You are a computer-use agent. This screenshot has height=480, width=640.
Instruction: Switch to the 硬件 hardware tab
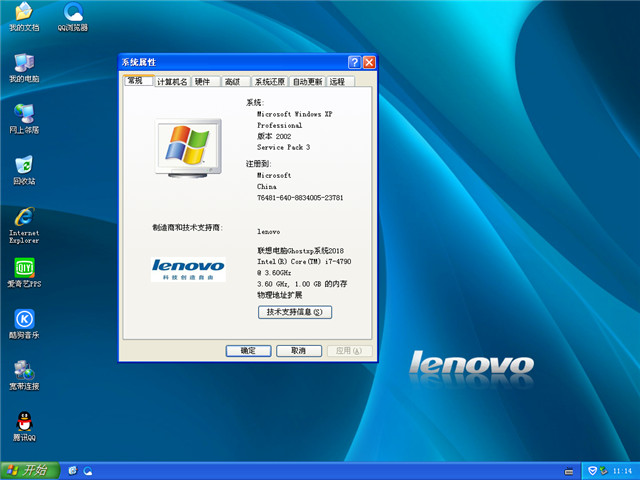tap(203, 81)
